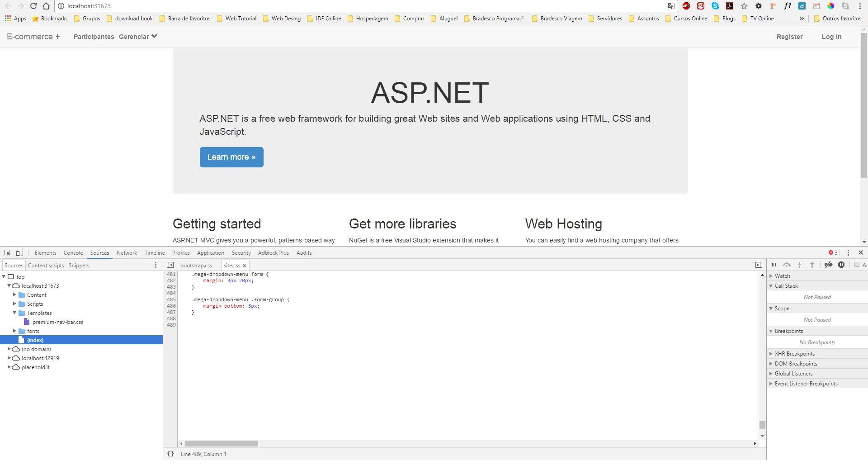Image resolution: width=868 pixels, height=475 pixels.
Task: Switch to the bootstrap.css editor tab
Action: tap(196, 266)
